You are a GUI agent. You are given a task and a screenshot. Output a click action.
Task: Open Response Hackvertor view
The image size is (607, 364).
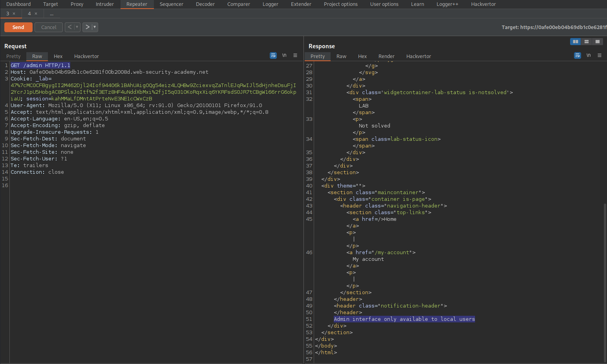click(x=419, y=56)
